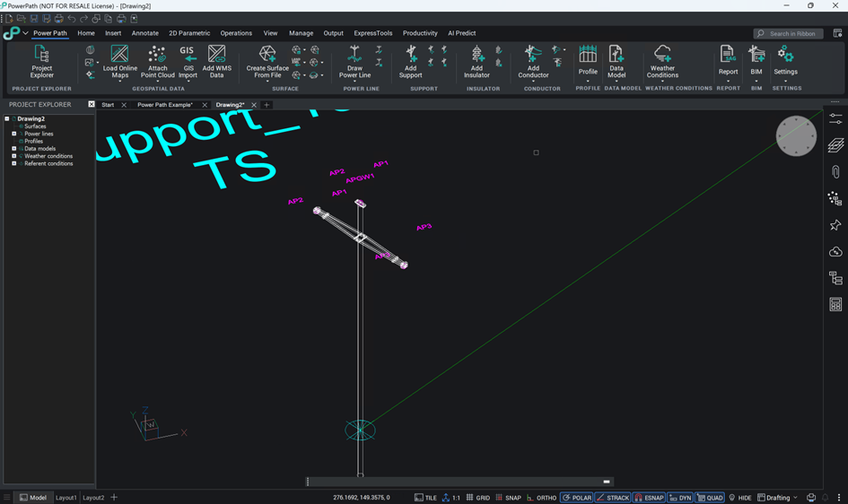Open the Layers panel icon on right sidebar
848x504 pixels.
(835, 144)
